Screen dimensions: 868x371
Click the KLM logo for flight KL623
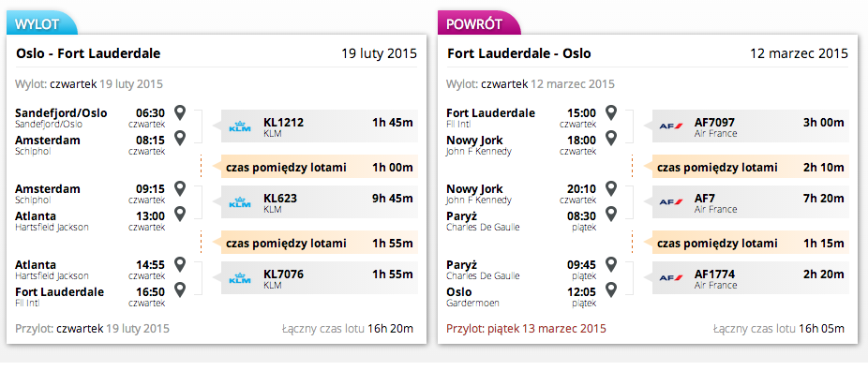point(240,202)
